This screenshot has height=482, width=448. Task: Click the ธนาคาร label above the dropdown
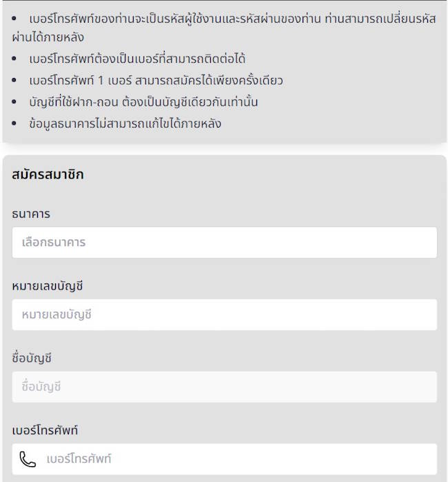tap(31, 214)
